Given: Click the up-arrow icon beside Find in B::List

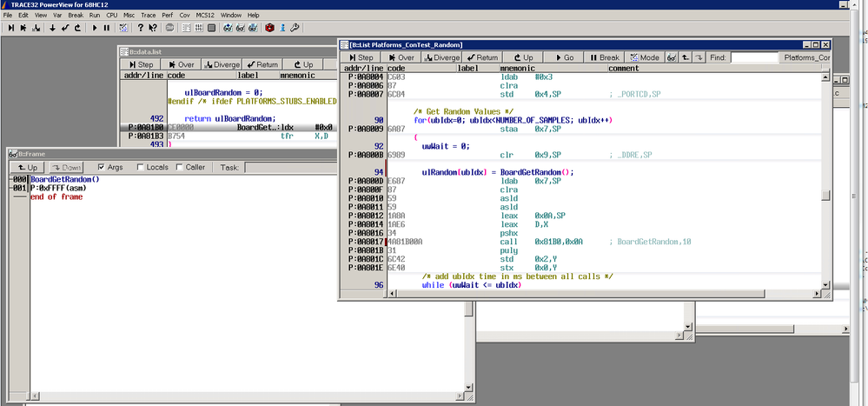Looking at the screenshot, I should click(686, 57).
